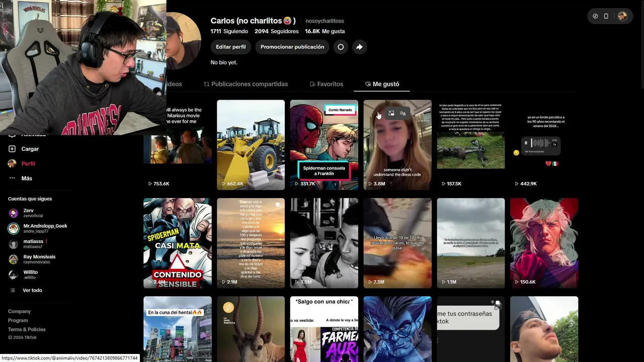Open the 157.5K views rifle-on-grass video
This screenshot has width=644, height=362.
coord(470,145)
